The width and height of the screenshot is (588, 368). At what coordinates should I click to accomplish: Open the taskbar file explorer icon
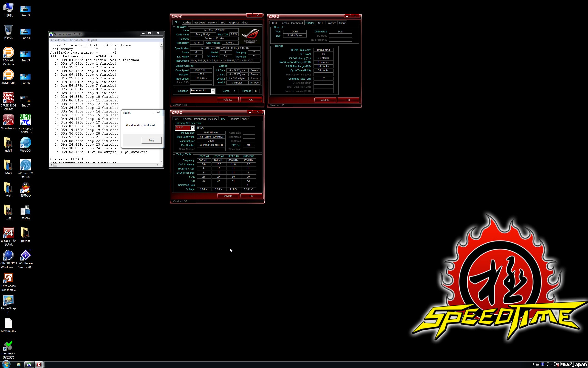18,364
